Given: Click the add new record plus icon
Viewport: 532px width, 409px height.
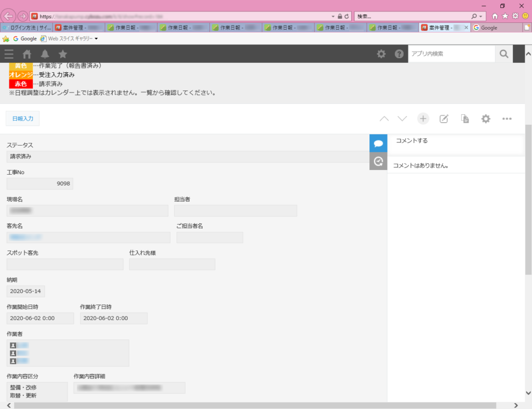Looking at the screenshot, I should pyautogui.click(x=423, y=118).
